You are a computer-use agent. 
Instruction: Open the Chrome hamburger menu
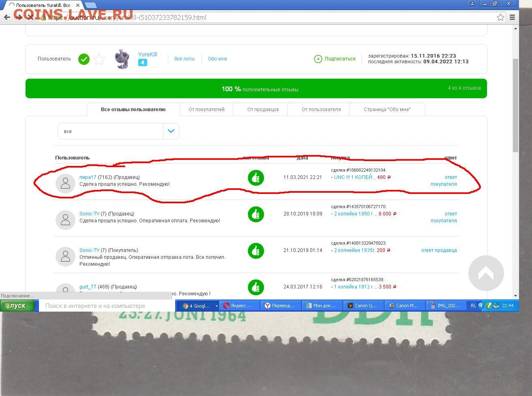pos(512,17)
